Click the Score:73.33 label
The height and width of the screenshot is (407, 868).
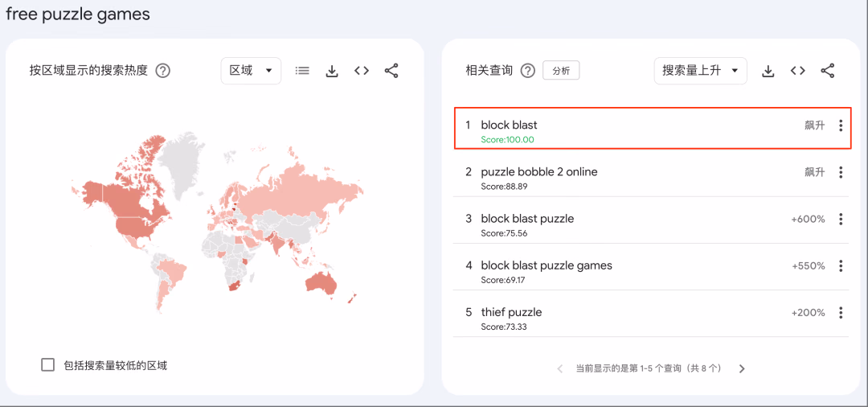point(504,327)
